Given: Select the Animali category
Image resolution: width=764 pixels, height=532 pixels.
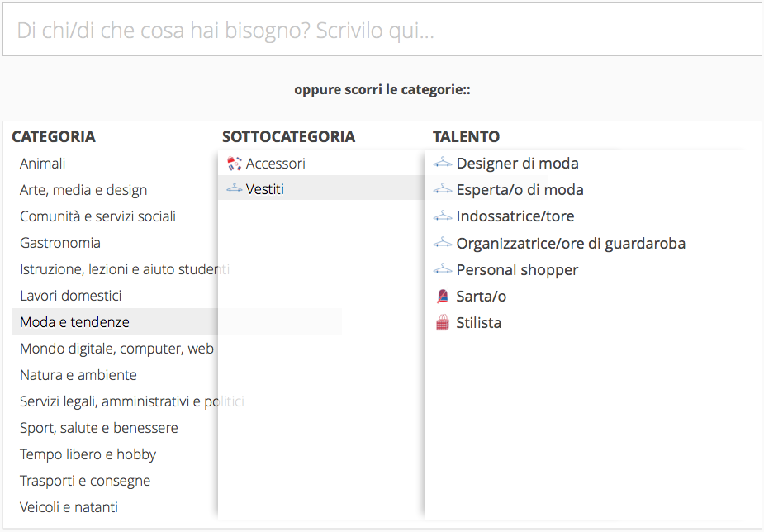Looking at the screenshot, I should 43,164.
